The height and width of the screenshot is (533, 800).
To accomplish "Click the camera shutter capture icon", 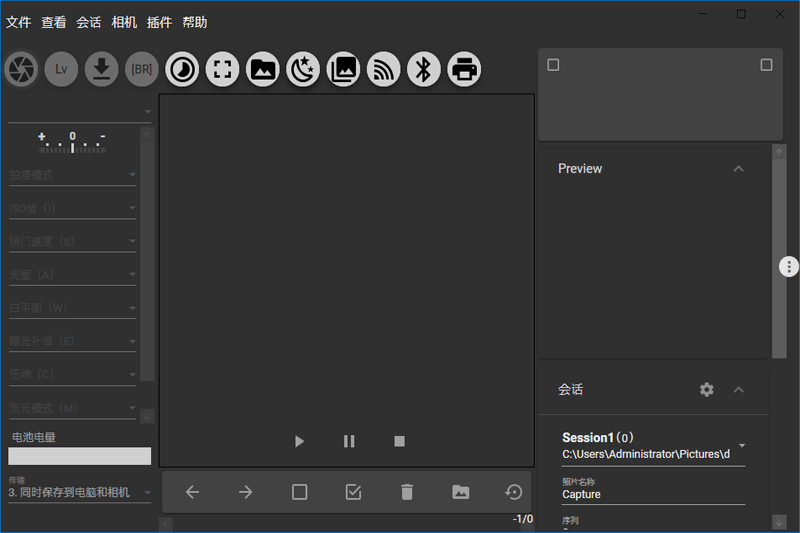I will 21,69.
